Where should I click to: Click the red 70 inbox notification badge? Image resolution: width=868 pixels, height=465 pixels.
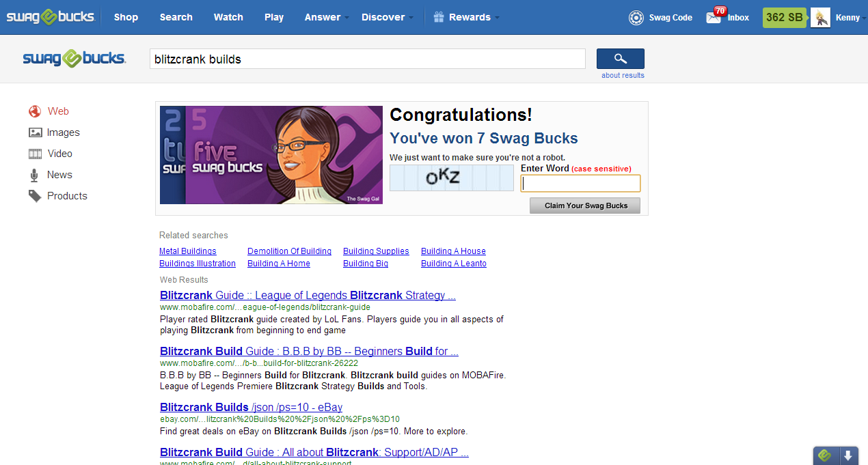(x=719, y=11)
